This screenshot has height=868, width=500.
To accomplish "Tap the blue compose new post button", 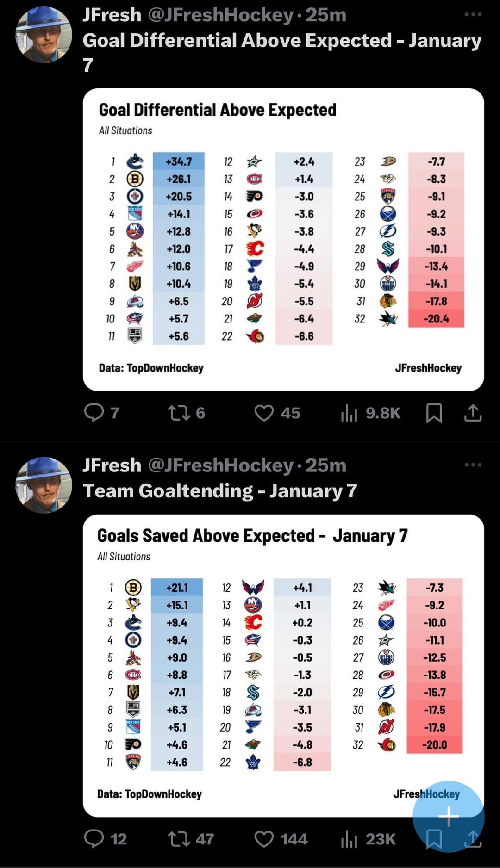I will coord(448,817).
